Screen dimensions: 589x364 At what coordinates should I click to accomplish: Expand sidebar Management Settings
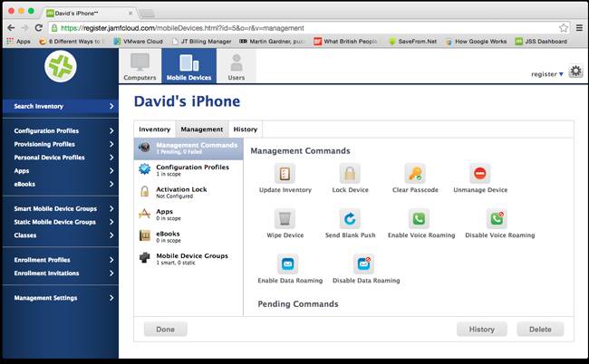coord(61,298)
